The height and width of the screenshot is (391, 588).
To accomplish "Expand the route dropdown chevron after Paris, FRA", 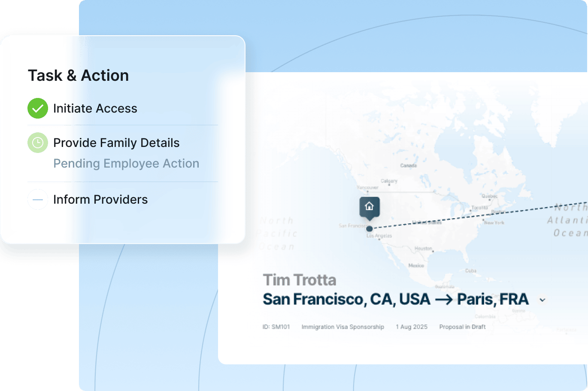I will pos(543,300).
